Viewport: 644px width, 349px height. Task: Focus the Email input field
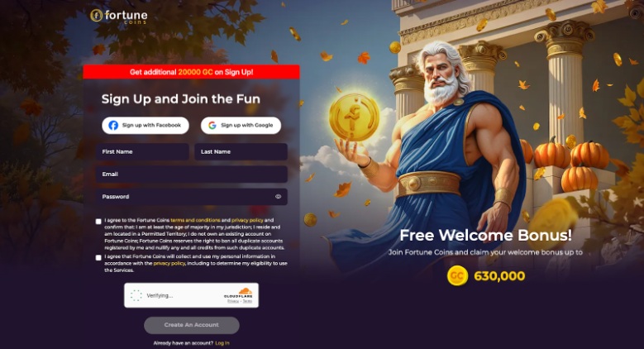click(x=192, y=174)
